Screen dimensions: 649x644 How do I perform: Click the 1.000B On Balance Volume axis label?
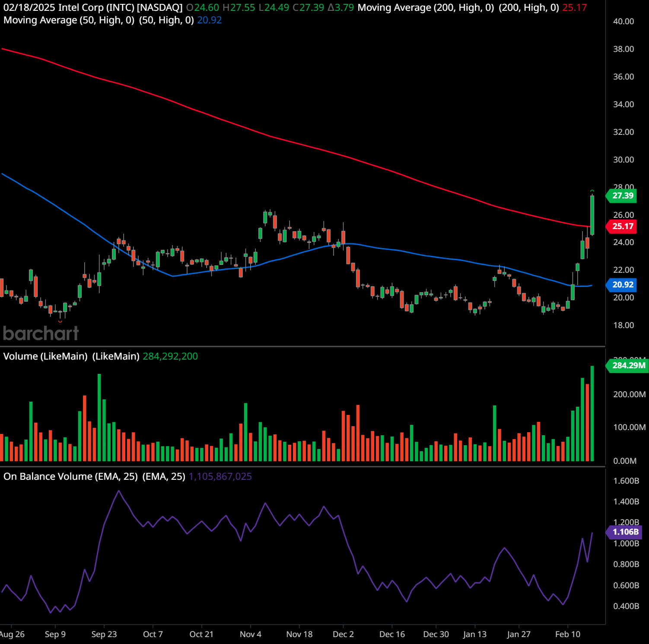626,544
